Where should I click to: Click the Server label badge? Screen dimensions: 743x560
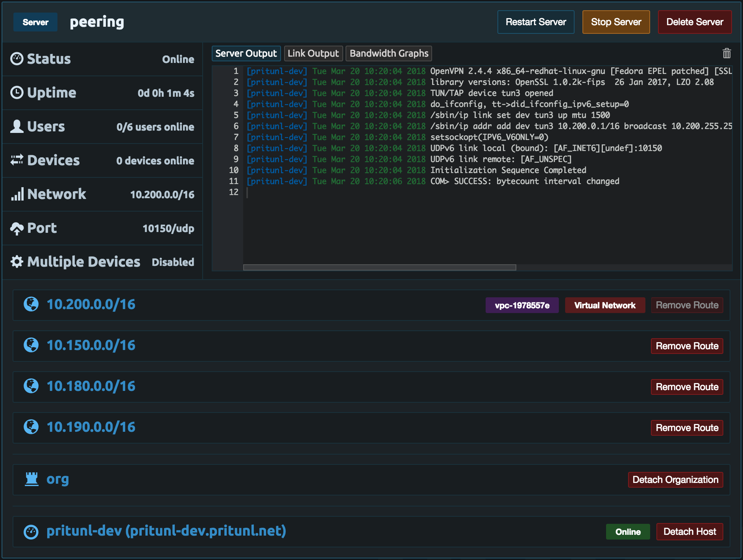pyautogui.click(x=35, y=22)
